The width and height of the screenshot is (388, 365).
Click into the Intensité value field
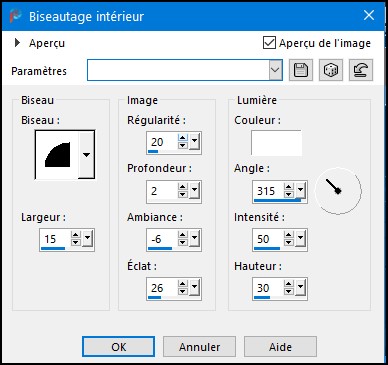pos(269,239)
